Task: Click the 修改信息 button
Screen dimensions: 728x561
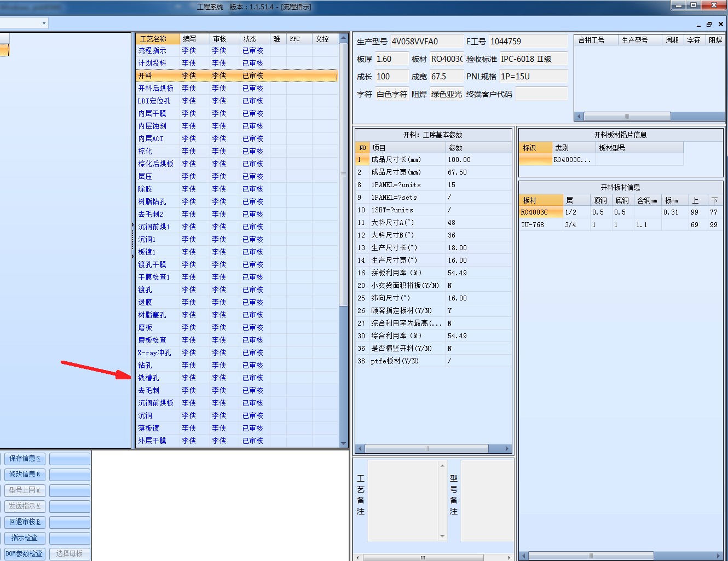Action: [x=25, y=475]
